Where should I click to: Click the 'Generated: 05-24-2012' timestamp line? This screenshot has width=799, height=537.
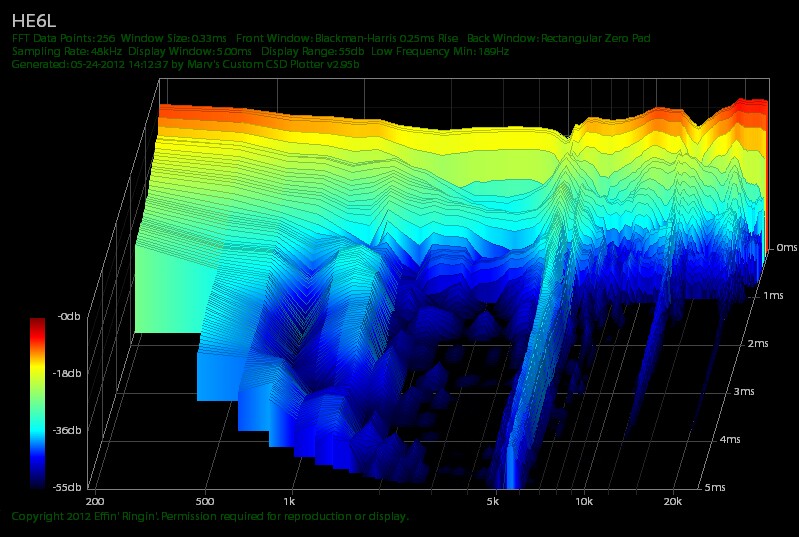185,65
